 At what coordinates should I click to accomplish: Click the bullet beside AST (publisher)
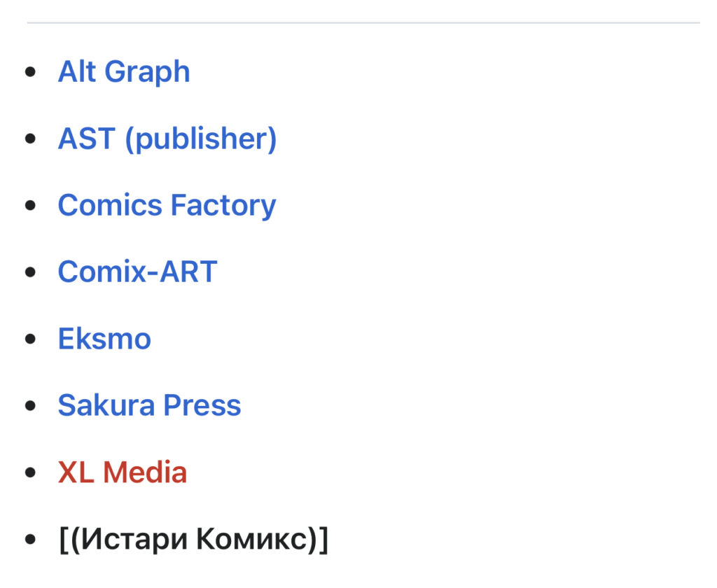pos(30,139)
